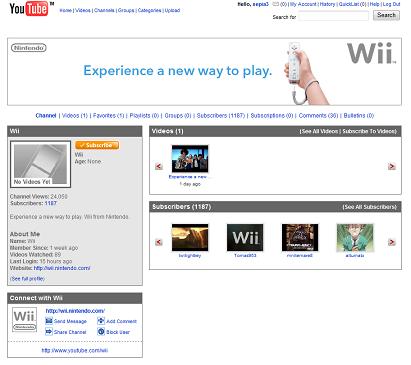Open the QuickList (0) link
The width and height of the screenshot is (411, 365).
[x=352, y=4]
